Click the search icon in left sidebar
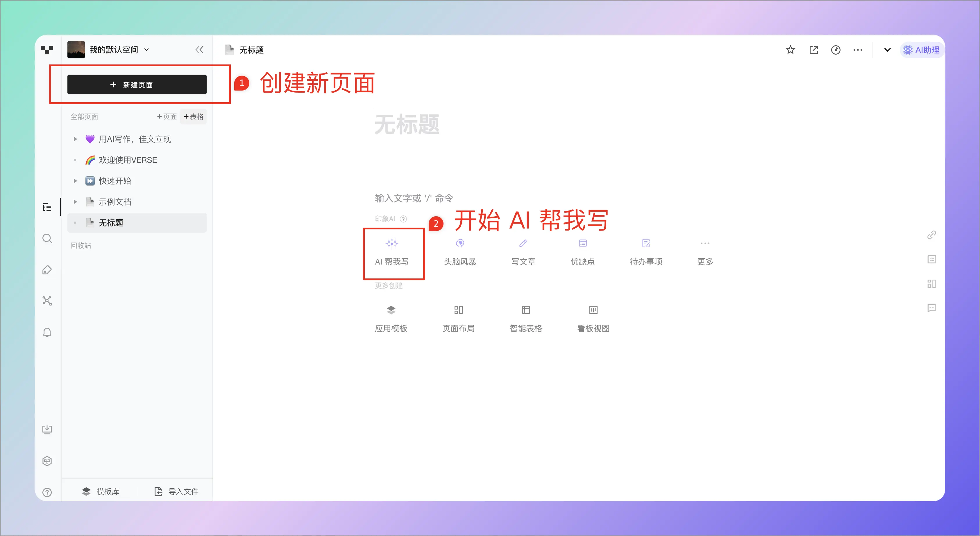980x536 pixels. click(x=47, y=238)
